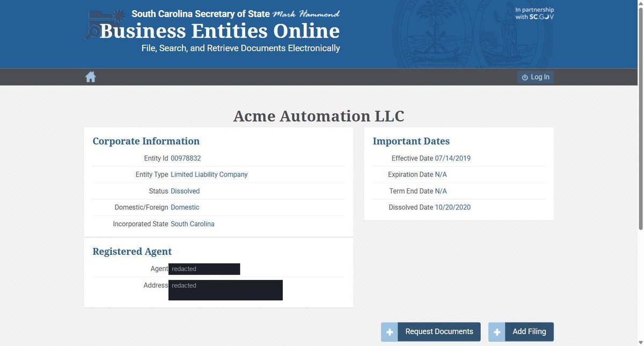The width and height of the screenshot is (644, 346).
Task: Click the redacted Address field
Action: (225, 290)
